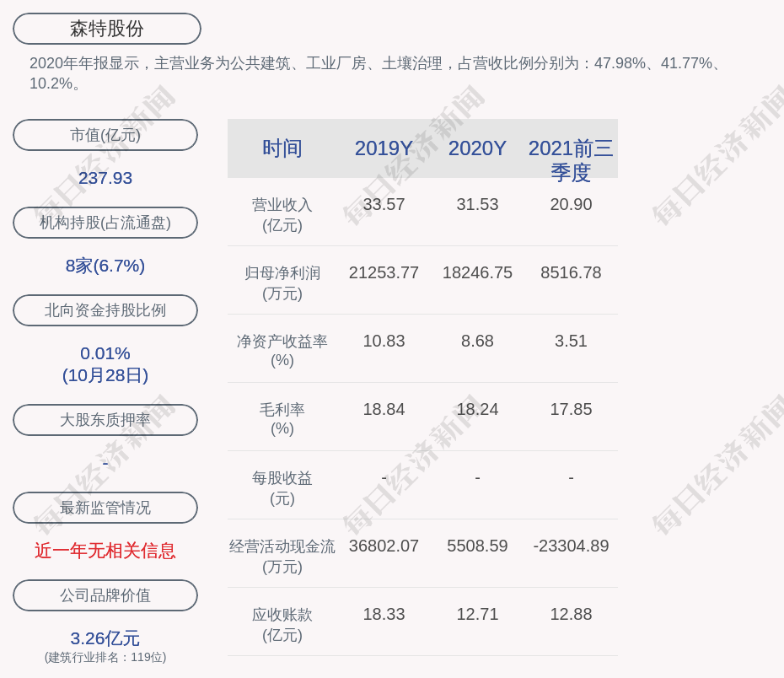Click the red 近一年无相关信息 text
Viewport: 784px width, 678px height.
(105, 551)
